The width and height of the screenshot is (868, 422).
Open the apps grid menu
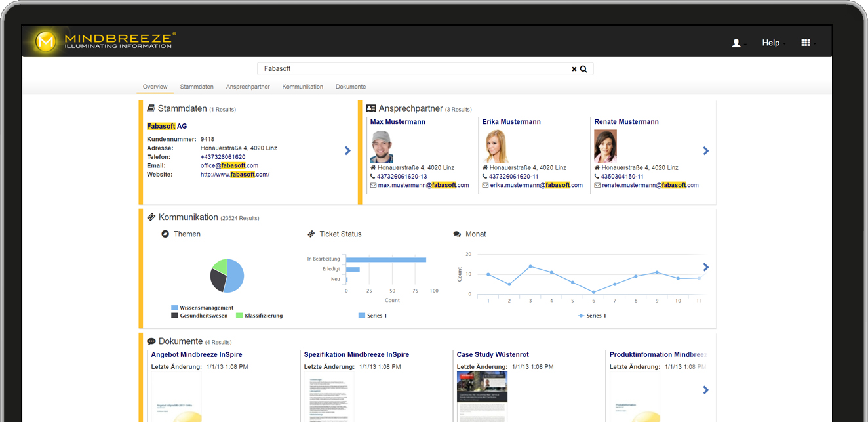pos(807,43)
